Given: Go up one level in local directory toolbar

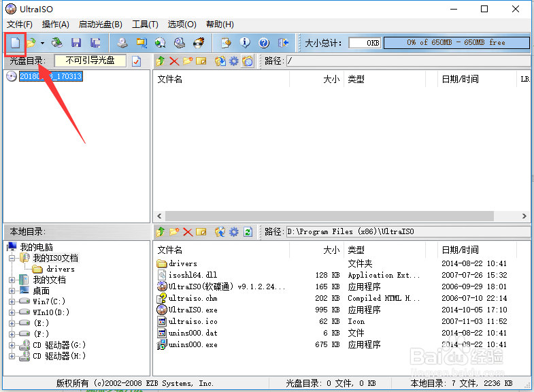Looking at the screenshot, I should [161, 232].
